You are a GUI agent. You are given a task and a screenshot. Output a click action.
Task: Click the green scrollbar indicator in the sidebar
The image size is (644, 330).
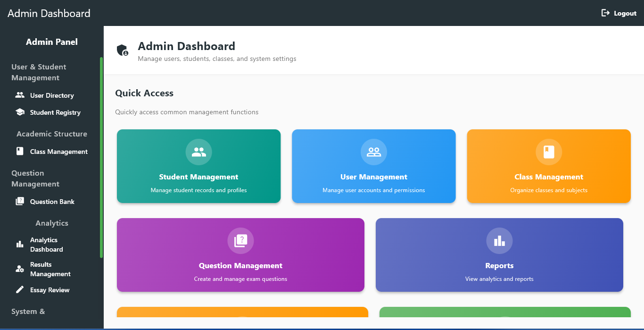pyautogui.click(x=101, y=156)
